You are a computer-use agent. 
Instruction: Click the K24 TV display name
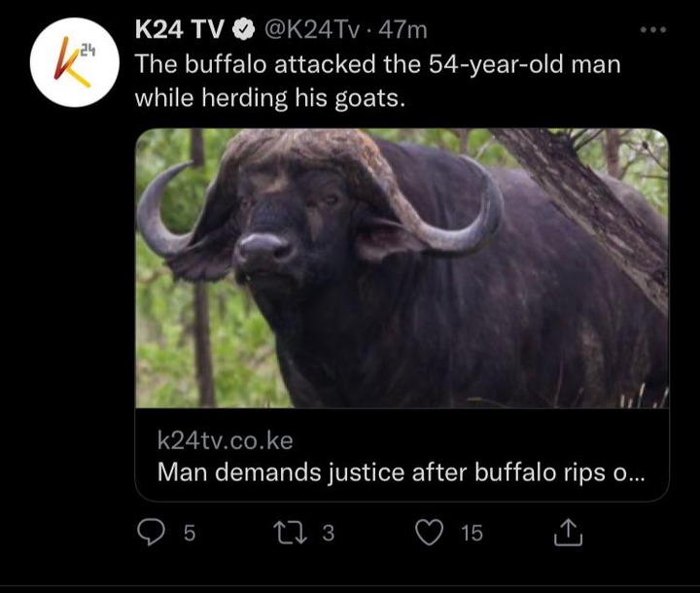pos(179,30)
